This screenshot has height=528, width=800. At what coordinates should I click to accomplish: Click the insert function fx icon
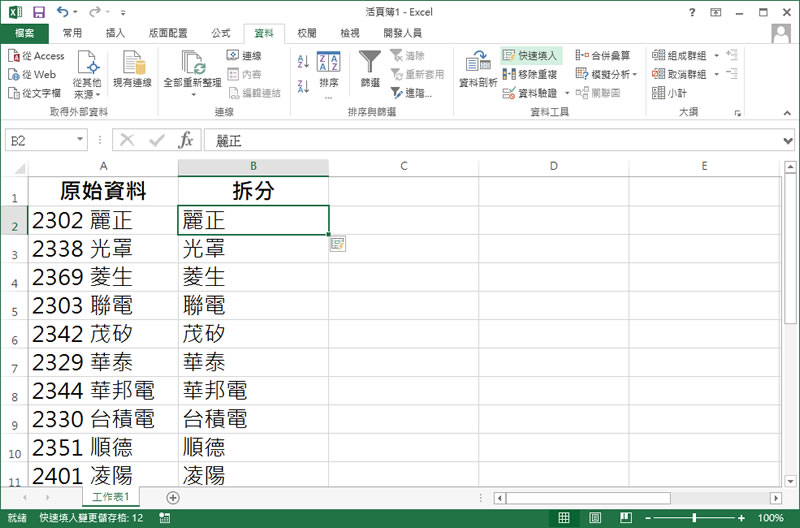pos(185,141)
